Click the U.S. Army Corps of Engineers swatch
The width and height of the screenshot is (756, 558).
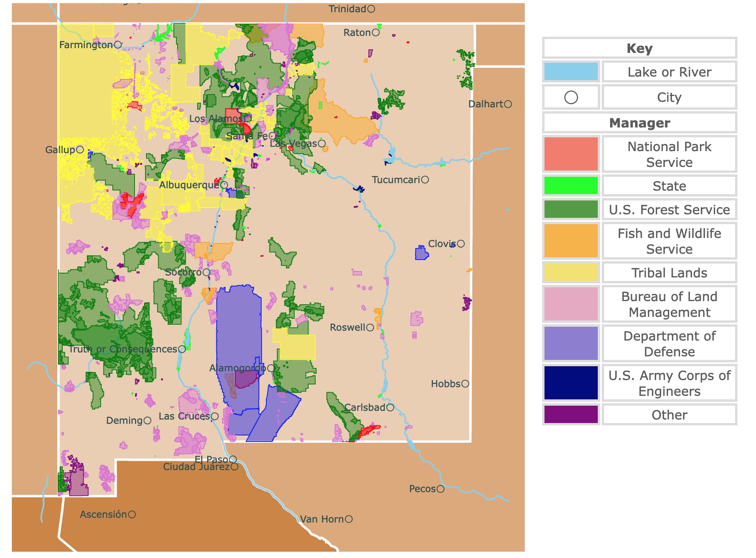point(571,383)
